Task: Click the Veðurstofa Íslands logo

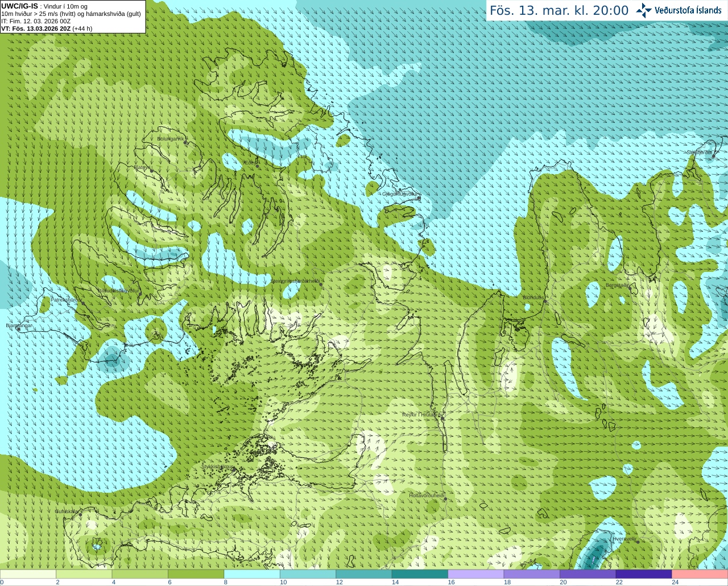Action: tap(679, 10)
